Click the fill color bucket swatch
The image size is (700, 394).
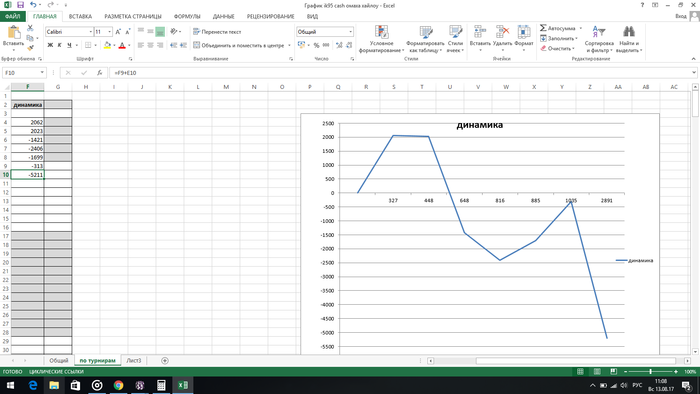(x=107, y=45)
